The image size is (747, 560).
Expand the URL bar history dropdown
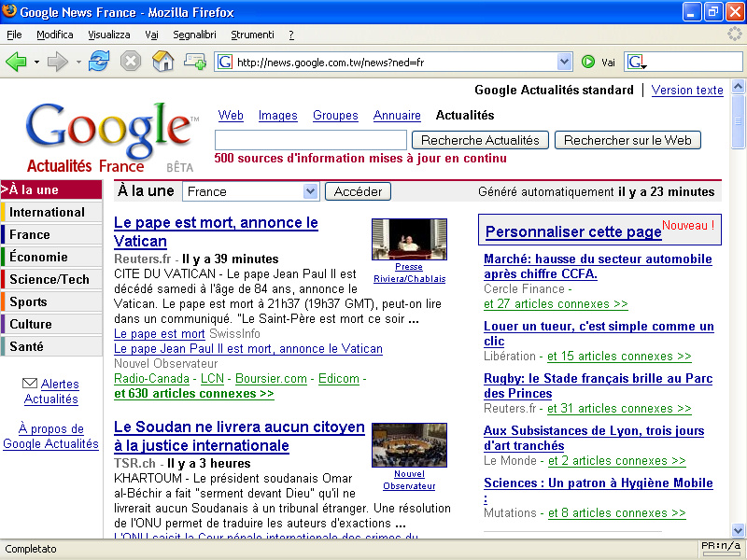pyautogui.click(x=564, y=62)
